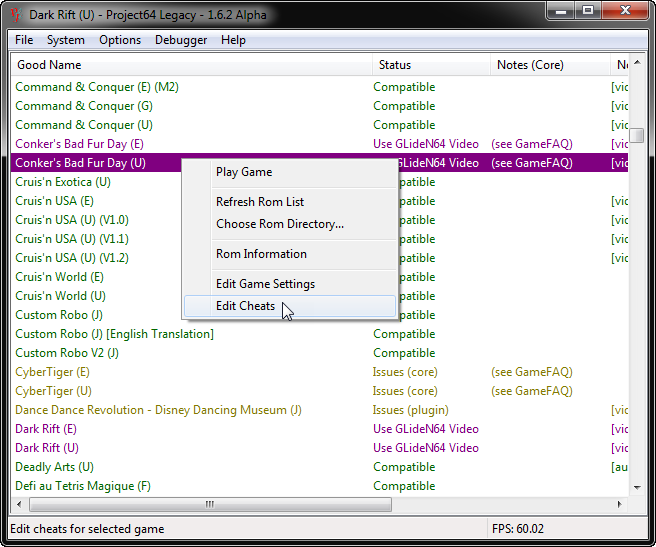The height and width of the screenshot is (547, 656).
Task: Click (see GameFAQ) note for CyberTiger (E)
Action: (532, 372)
